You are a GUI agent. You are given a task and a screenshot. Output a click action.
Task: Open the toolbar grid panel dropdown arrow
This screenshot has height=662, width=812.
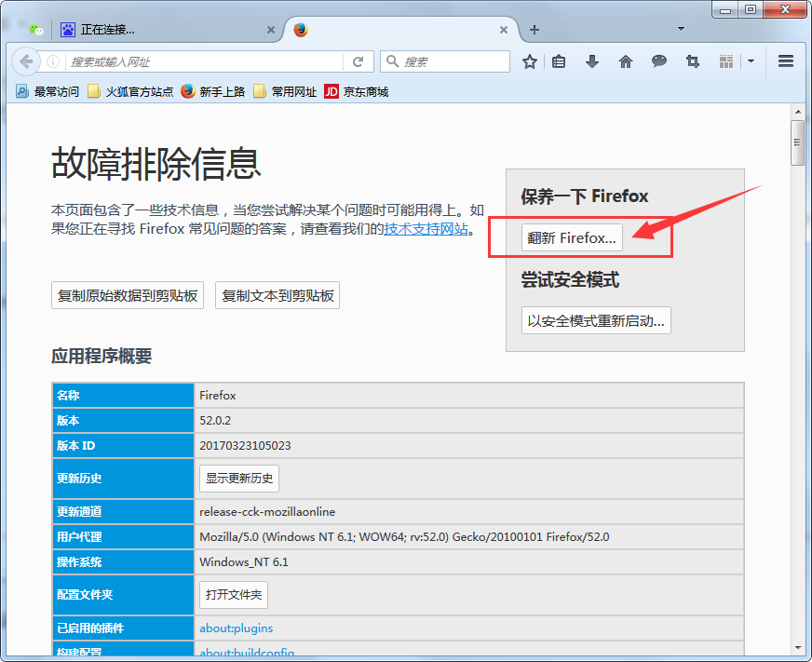[x=751, y=61]
